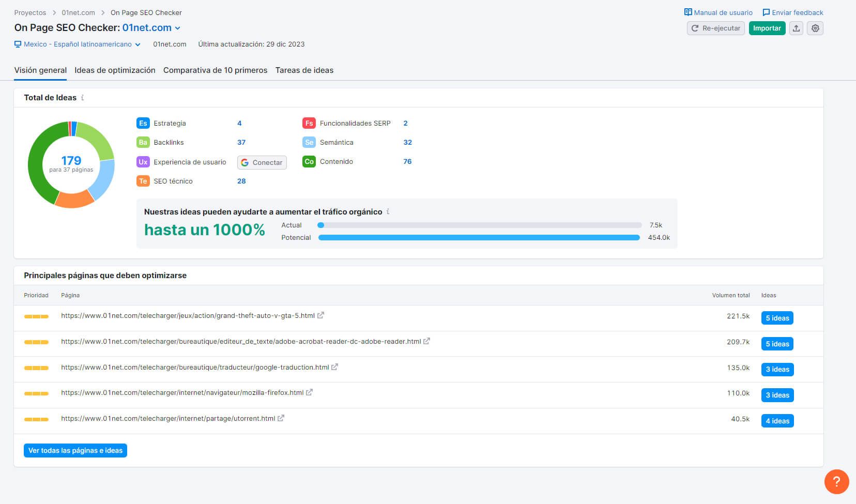Open adobe-acrobat-reader-dc page URL
The height and width of the screenshot is (504, 856).
tap(241, 341)
